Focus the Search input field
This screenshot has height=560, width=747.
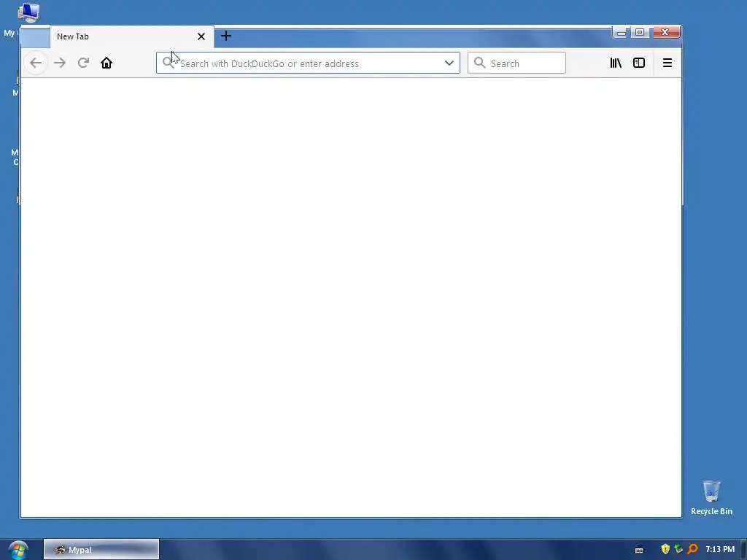pyautogui.click(x=516, y=63)
